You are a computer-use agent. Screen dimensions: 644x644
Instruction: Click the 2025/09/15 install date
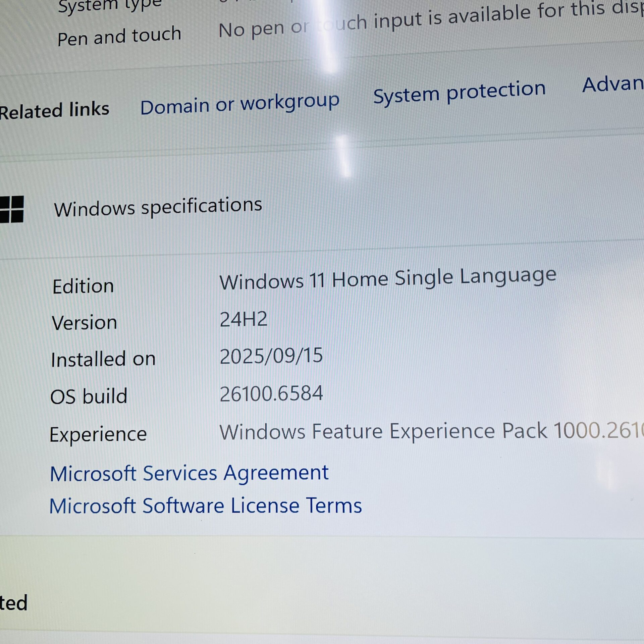pos(271,356)
